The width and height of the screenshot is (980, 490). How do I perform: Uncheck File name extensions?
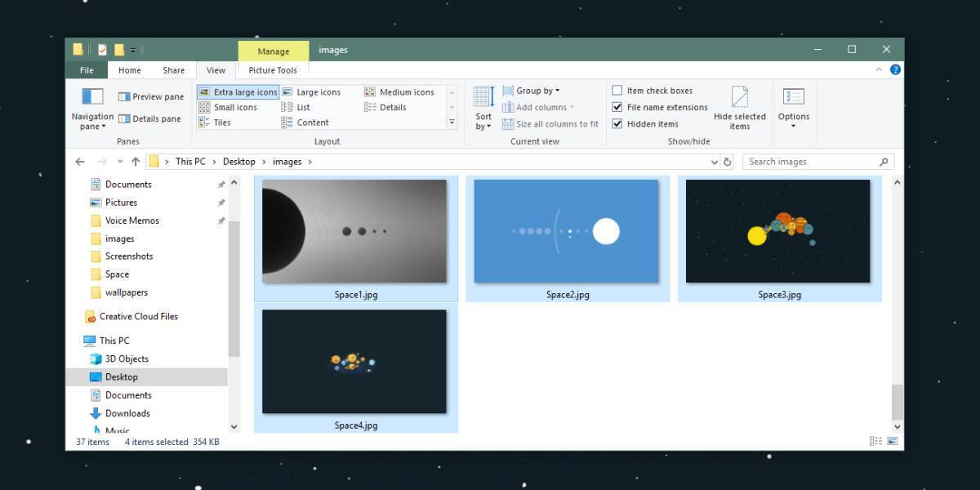[x=617, y=107]
